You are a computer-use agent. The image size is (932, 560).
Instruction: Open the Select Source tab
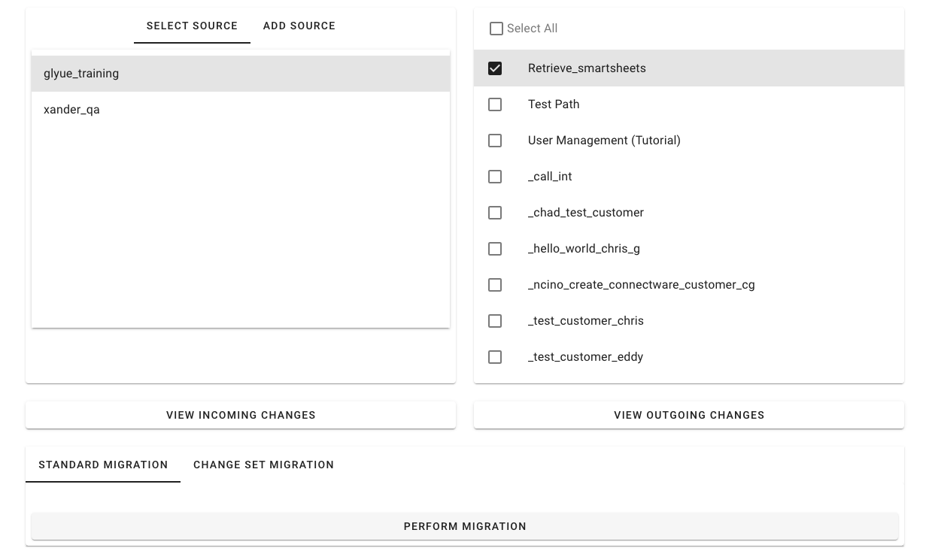[x=192, y=26]
